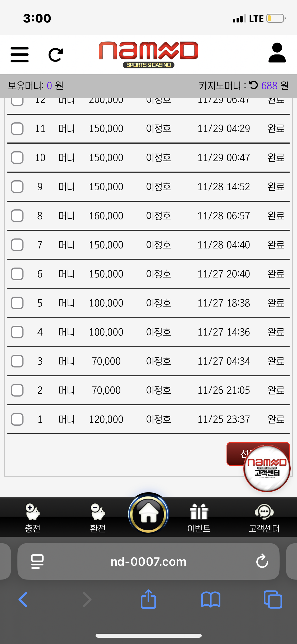Open Safari tabs overview
The image size is (297, 644).
(x=273, y=599)
